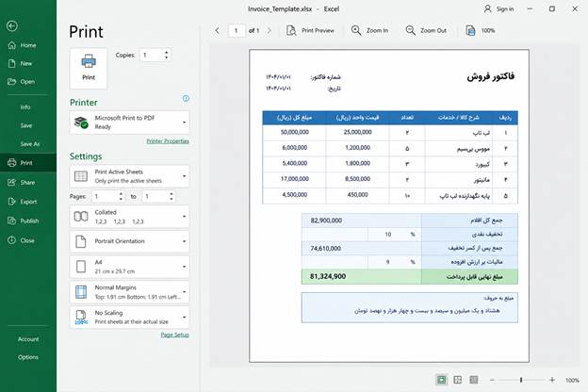Image resolution: width=588 pixels, height=392 pixels.
Task: Open Account page
Action: (28, 339)
